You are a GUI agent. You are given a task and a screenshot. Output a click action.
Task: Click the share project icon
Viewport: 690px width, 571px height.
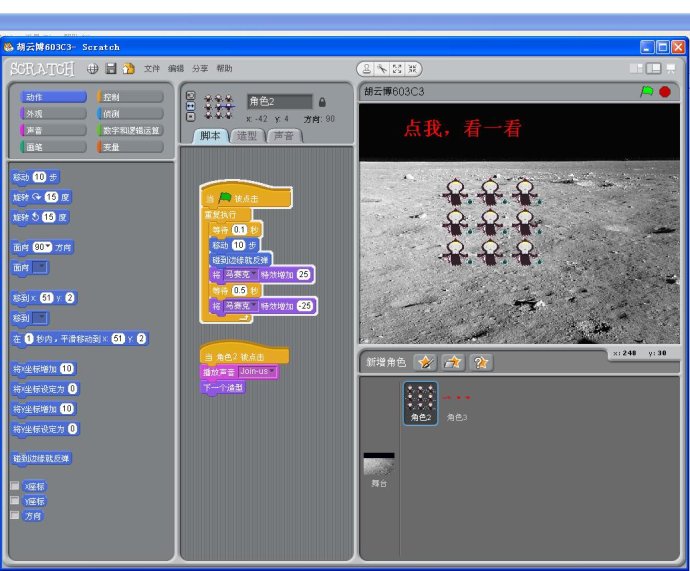(x=128, y=69)
